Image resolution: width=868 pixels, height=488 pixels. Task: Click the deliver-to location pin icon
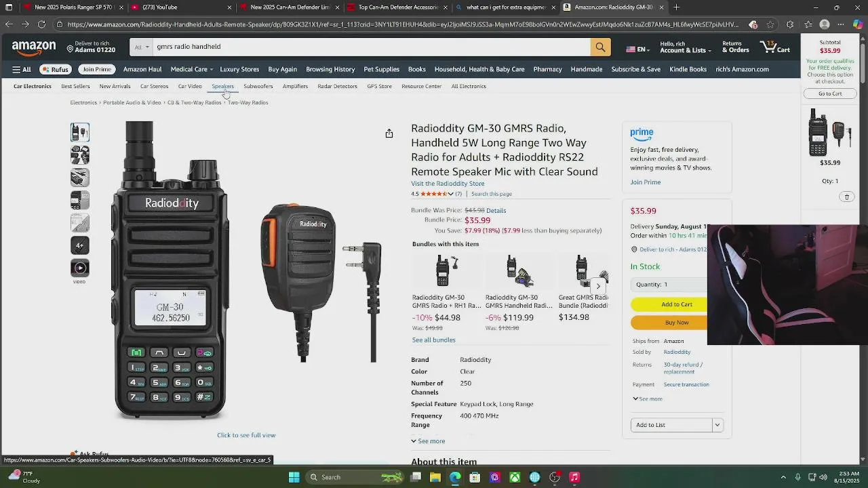[x=71, y=49]
